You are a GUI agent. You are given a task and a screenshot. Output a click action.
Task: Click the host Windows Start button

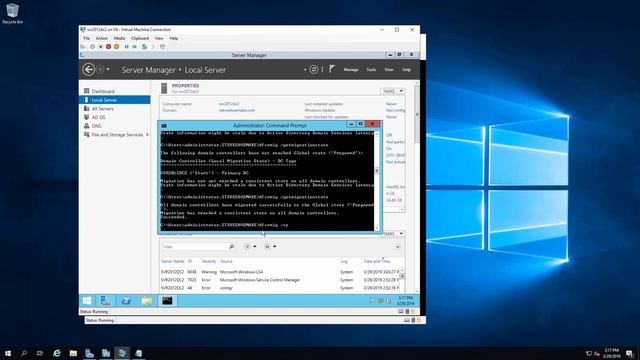click(8, 353)
